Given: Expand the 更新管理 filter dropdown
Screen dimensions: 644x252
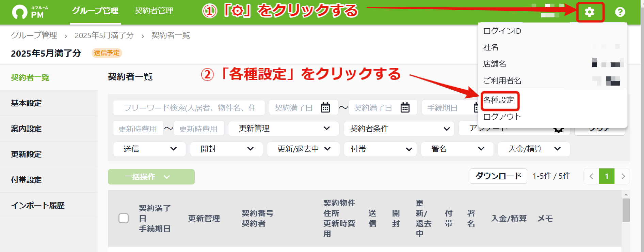Looking at the screenshot, I should pyautogui.click(x=284, y=129).
